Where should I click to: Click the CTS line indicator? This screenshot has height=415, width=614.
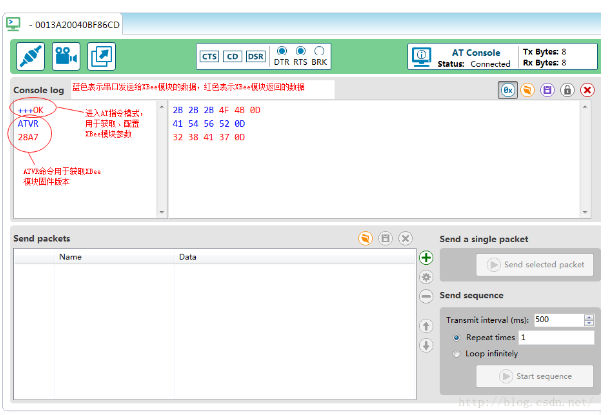click(x=209, y=56)
